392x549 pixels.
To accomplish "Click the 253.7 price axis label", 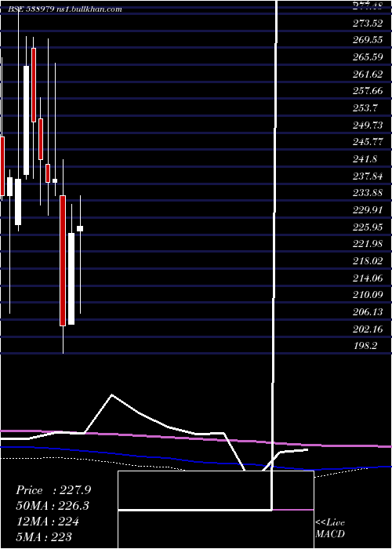I will (x=365, y=108).
